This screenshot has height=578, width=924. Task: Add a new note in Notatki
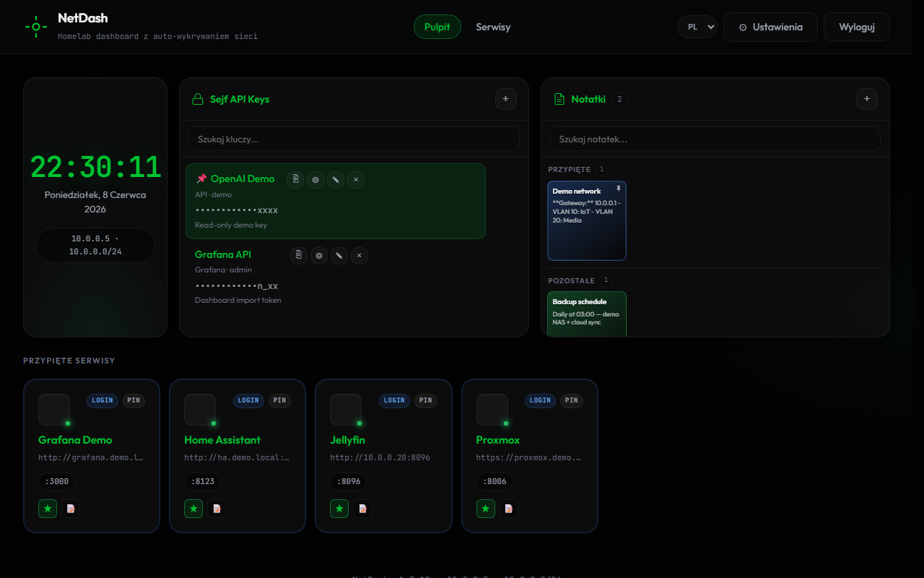(867, 99)
